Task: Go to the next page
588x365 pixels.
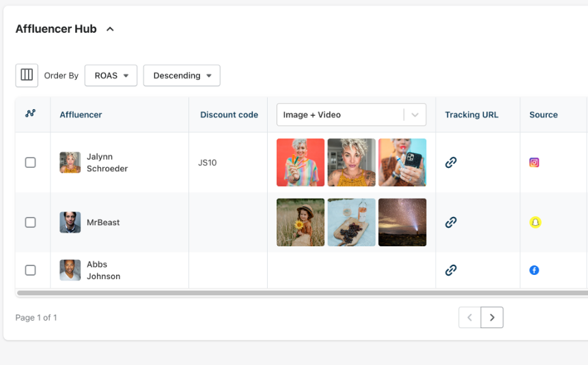Action: coord(492,317)
